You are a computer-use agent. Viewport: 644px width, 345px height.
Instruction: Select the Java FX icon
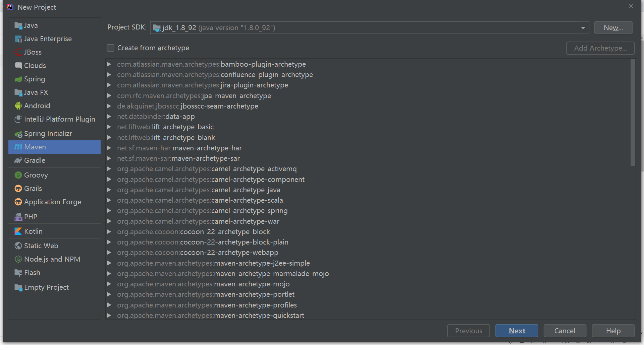[x=18, y=92]
